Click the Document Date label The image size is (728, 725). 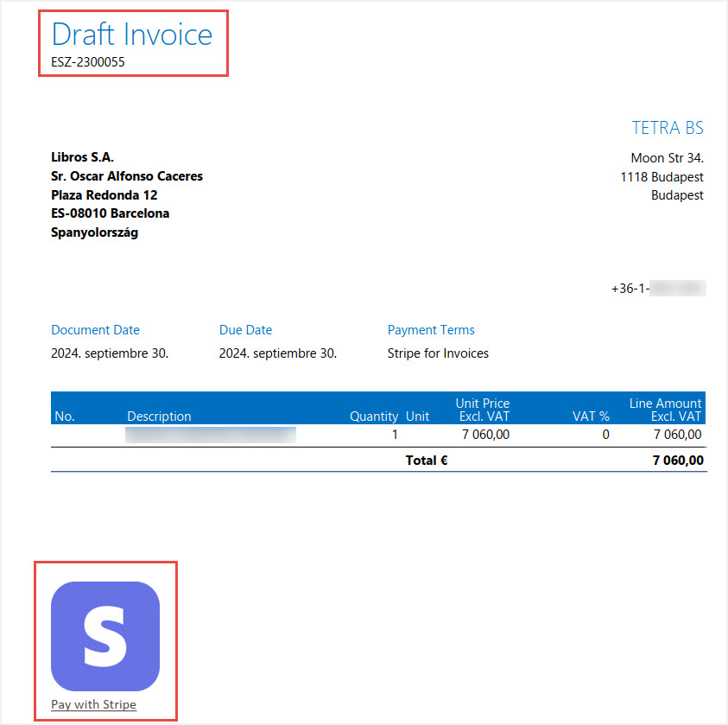coord(95,330)
